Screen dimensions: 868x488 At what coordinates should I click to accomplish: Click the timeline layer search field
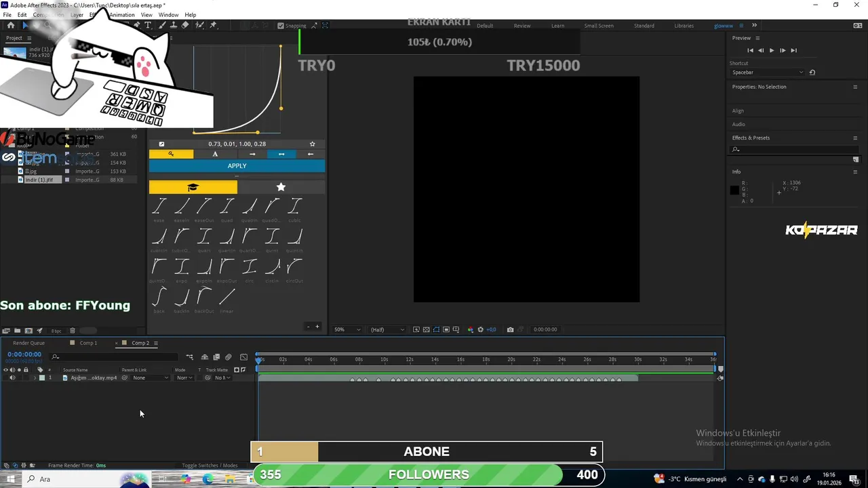[115, 357]
